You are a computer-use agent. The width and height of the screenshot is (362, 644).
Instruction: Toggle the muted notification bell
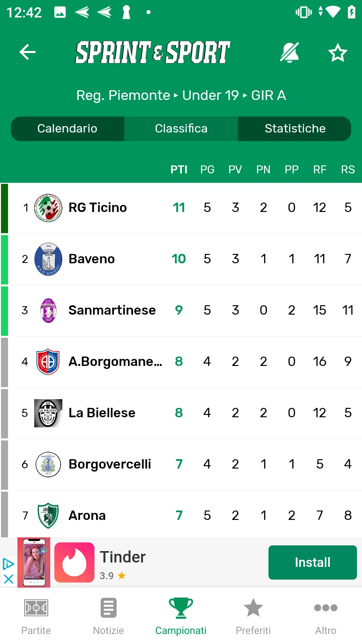coord(290,52)
